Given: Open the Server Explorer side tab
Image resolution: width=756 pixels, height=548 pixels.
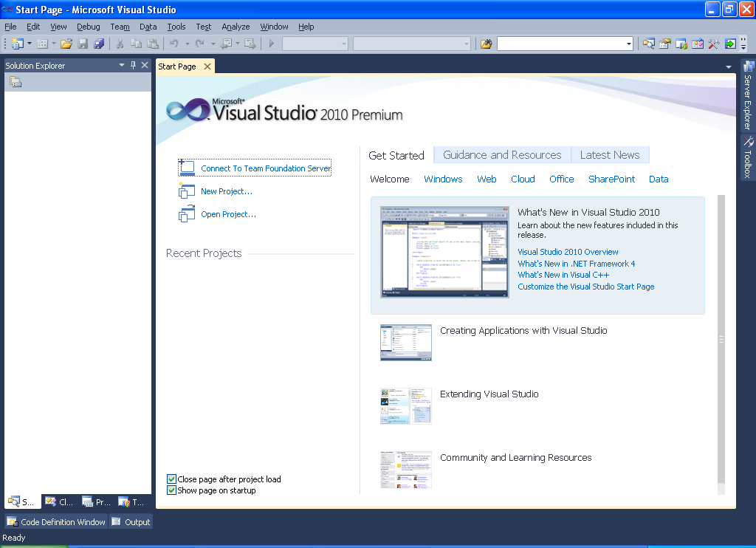Looking at the screenshot, I should pos(748,95).
